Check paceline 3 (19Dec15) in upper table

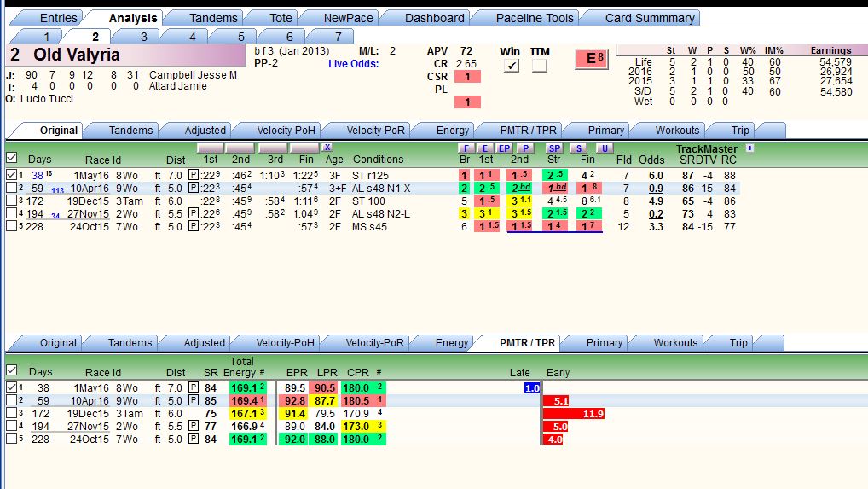(x=12, y=201)
